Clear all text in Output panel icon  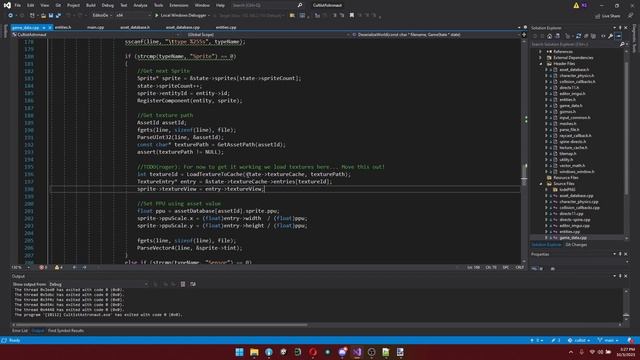[x=183, y=284]
